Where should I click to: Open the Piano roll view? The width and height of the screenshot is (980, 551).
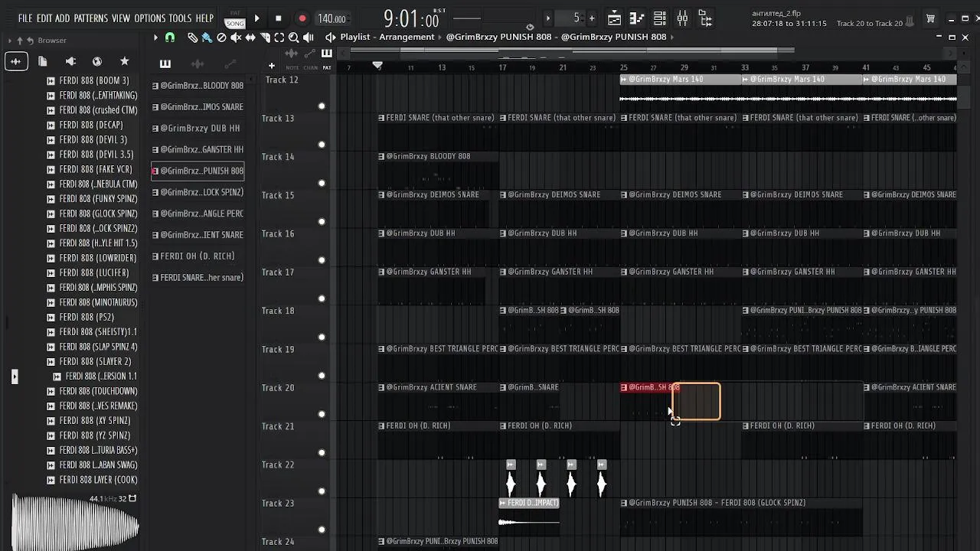coord(637,18)
